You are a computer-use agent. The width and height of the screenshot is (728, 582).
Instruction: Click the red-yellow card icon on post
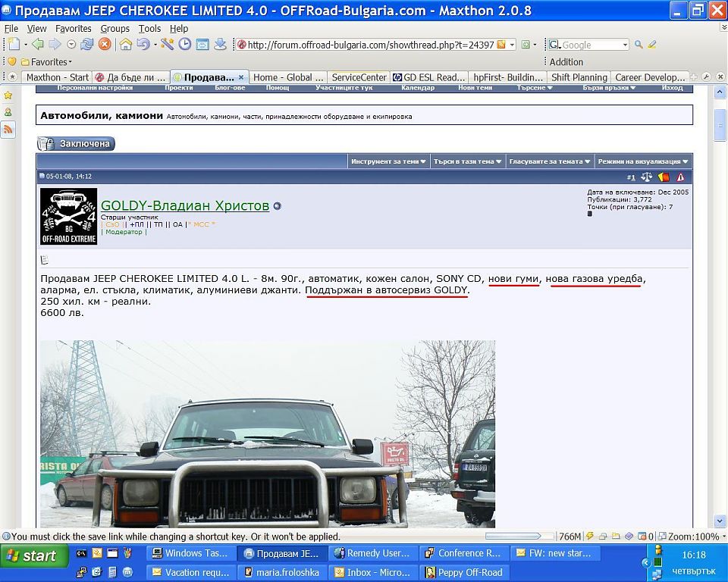tap(664, 177)
